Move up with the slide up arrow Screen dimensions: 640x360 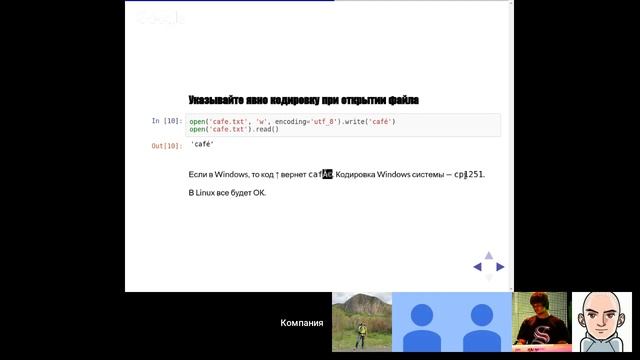click(489, 256)
